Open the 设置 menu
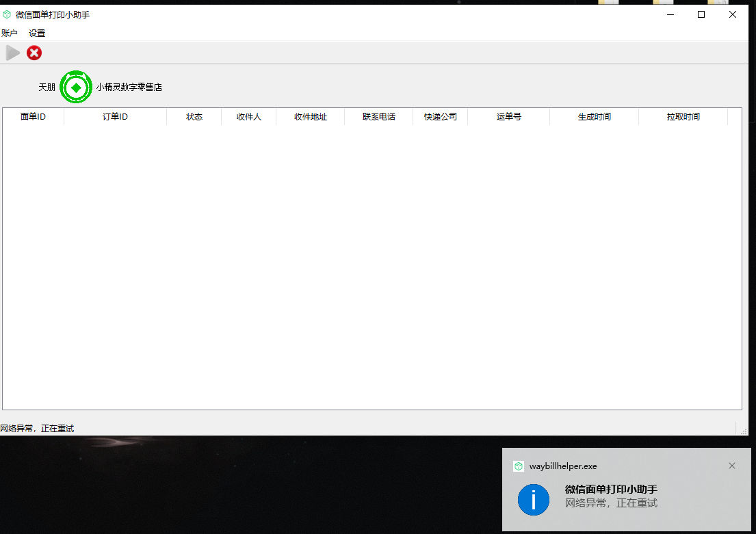Image resolution: width=756 pixels, height=534 pixels. [37, 34]
